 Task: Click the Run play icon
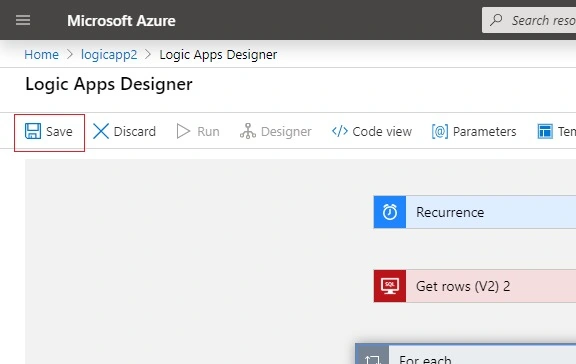click(x=183, y=131)
